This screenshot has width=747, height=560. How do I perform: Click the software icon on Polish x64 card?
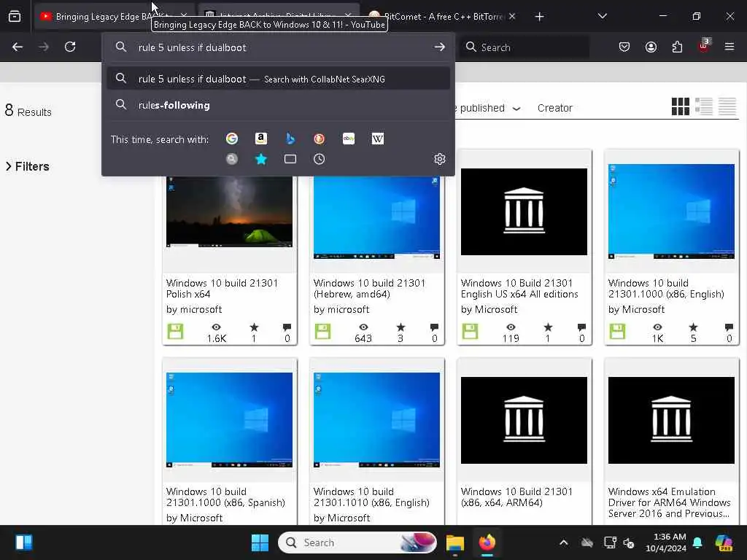175,332
